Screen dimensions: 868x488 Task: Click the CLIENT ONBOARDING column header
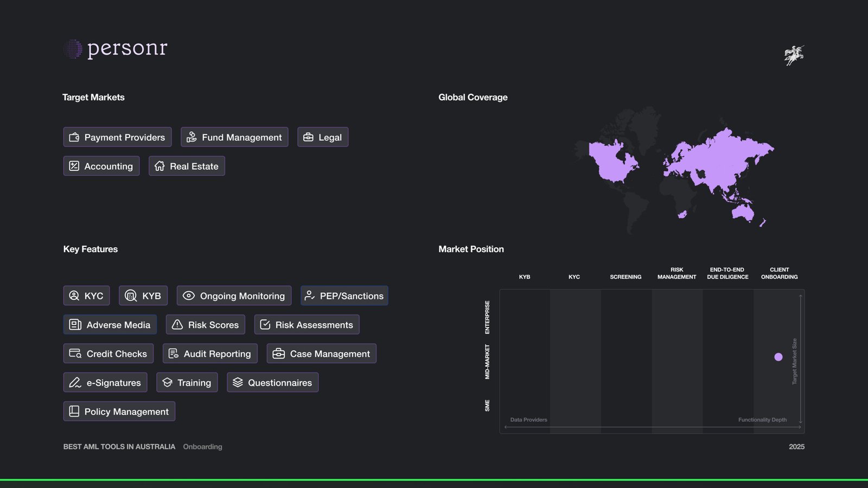click(x=780, y=273)
